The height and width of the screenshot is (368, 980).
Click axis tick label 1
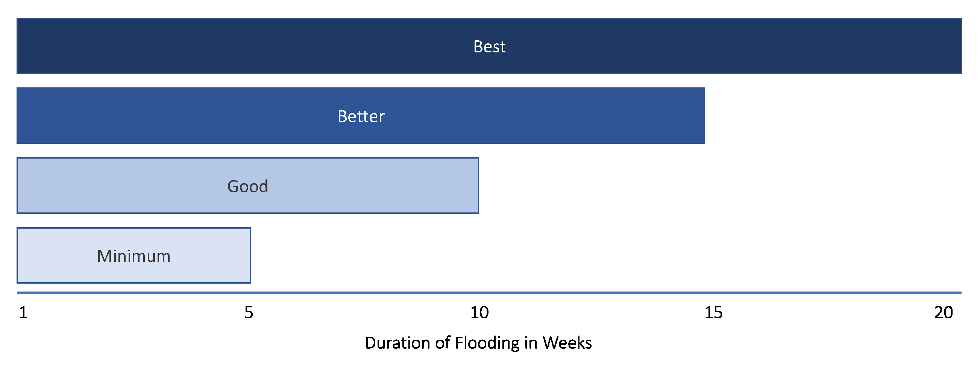coord(23,313)
